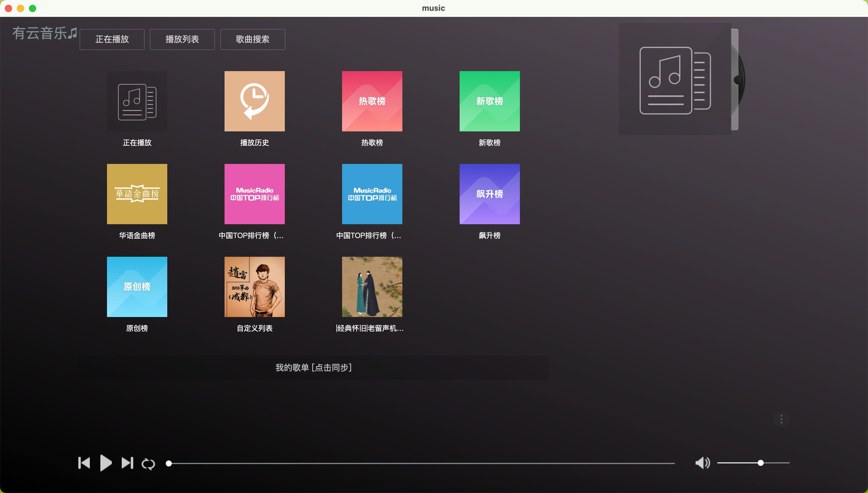Open the 播放列表 tab
Viewport: 868px width, 493px height.
(182, 39)
